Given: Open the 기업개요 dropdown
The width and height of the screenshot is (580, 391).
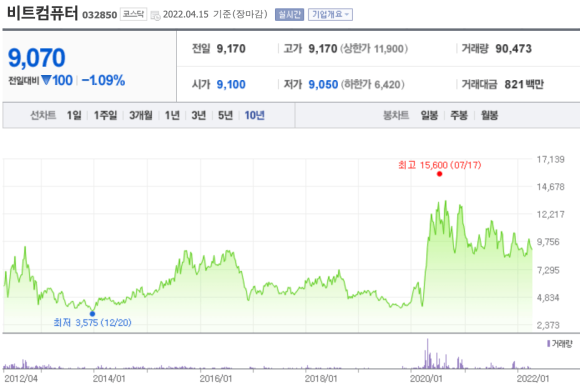Looking at the screenshot, I should coord(330,14).
